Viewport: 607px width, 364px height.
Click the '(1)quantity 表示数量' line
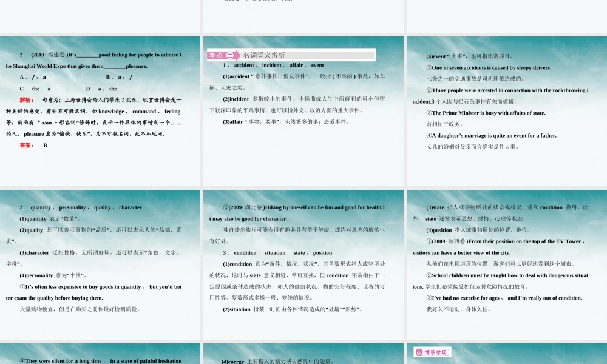[50, 218]
